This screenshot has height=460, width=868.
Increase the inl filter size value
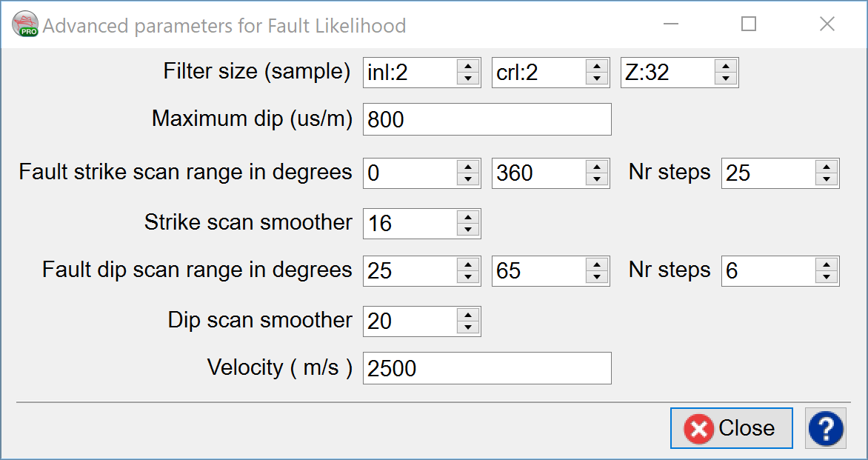pos(468,67)
